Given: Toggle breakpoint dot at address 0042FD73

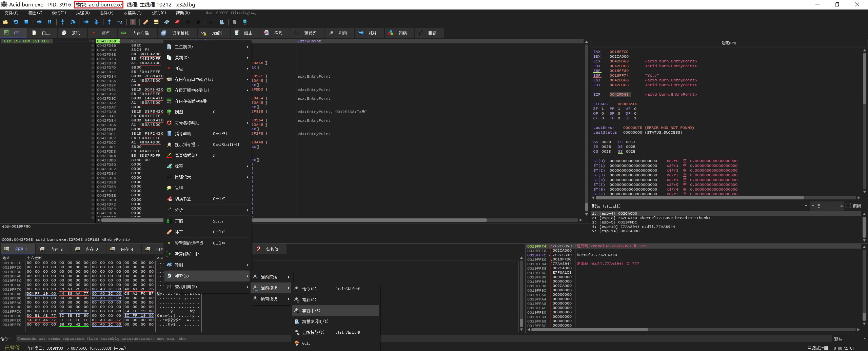Looking at the screenshot, I should 93,59.
